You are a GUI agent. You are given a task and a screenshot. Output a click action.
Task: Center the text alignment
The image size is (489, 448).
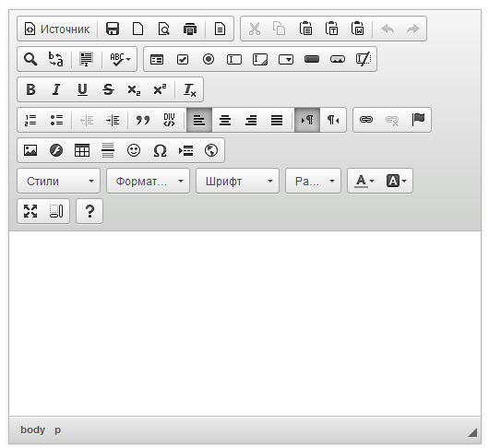pyautogui.click(x=225, y=120)
